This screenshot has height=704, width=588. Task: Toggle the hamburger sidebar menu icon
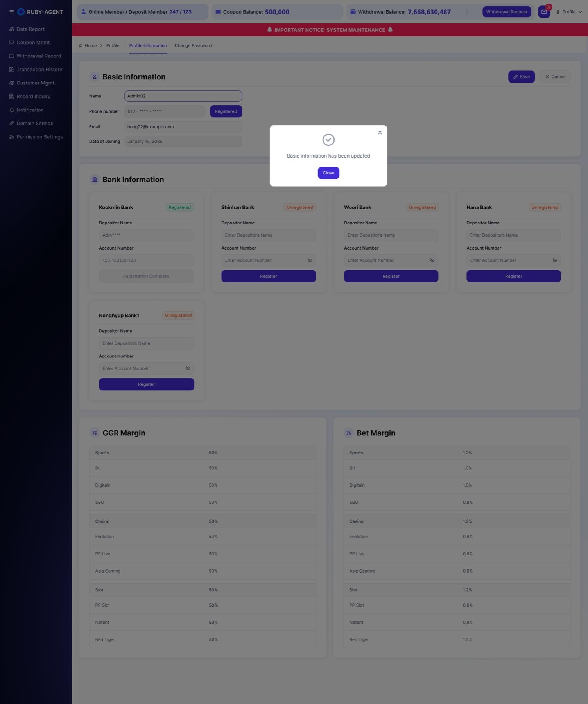[x=11, y=12]
